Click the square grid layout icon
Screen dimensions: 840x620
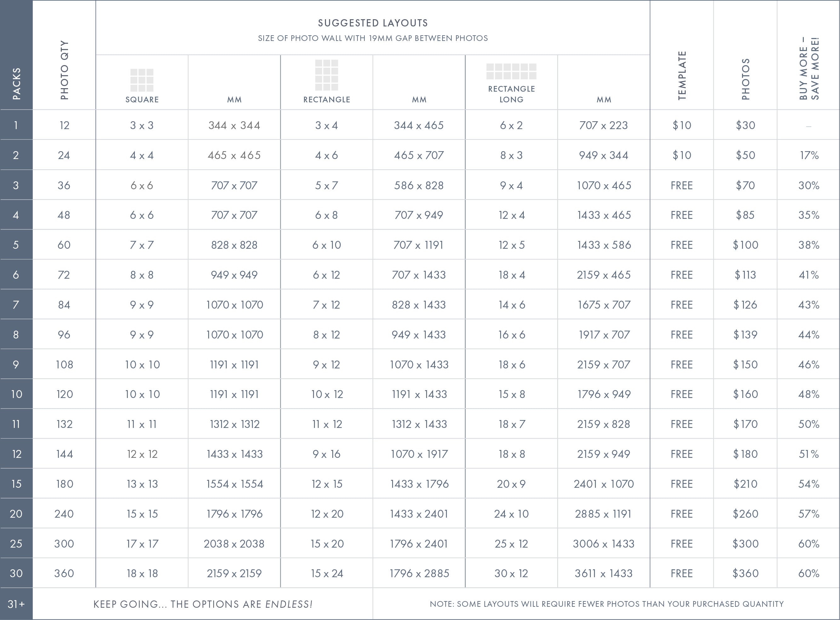point(142,80)
